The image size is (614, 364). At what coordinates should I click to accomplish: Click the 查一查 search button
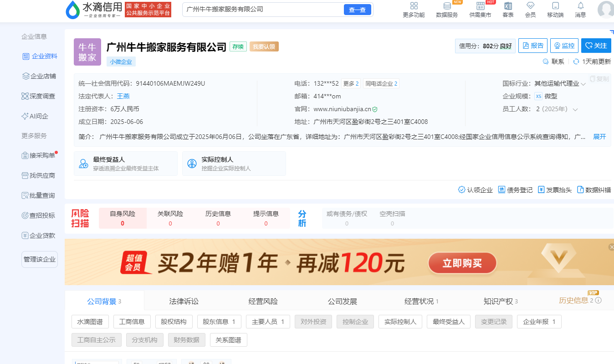(357, 10)
